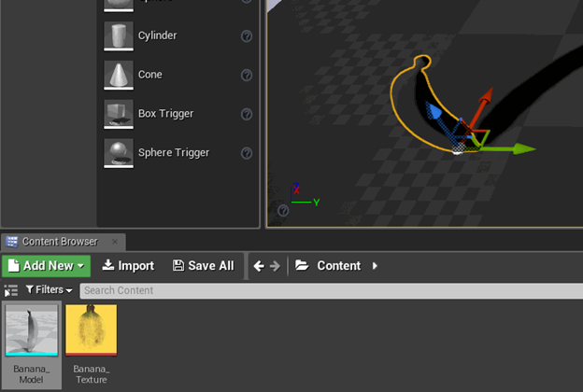Open help for Sphere Trigger
The height and width of the screenshot is (392, 583).
(x=247, y=153)
